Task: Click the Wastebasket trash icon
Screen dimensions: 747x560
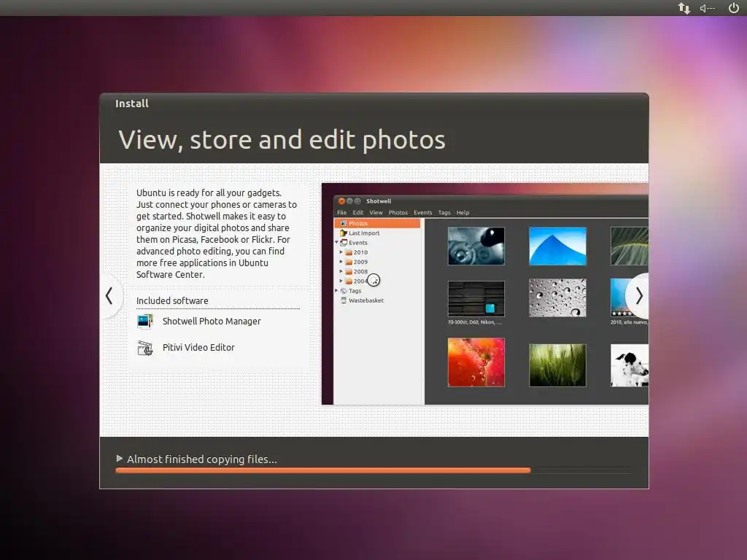Action: pos(344,300)
